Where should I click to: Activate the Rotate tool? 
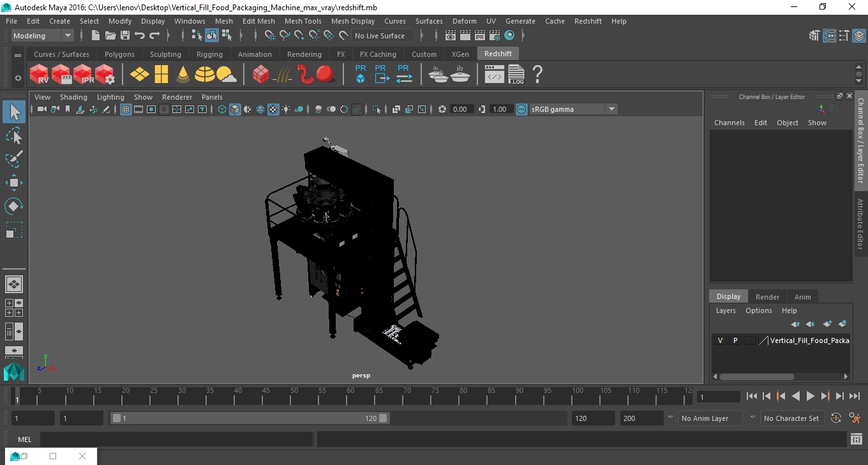tap(14, 206)
